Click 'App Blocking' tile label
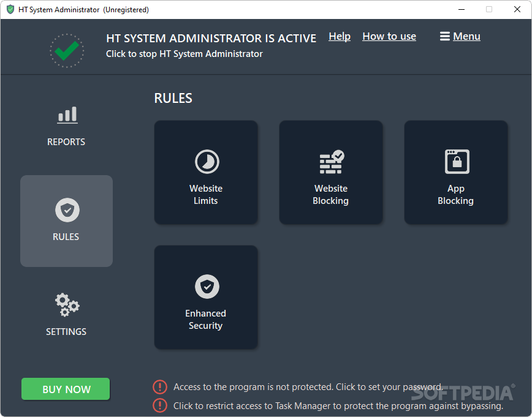The height and width of the screenshot is (417, 532). 455,195
